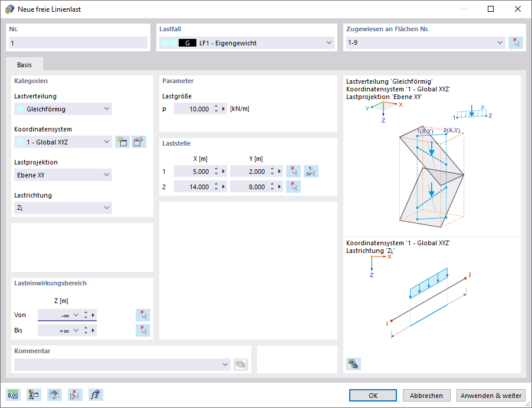Pick the 'Von' Z value graphically
This screenshot has height=408, width=532.
tap(143, 315)
